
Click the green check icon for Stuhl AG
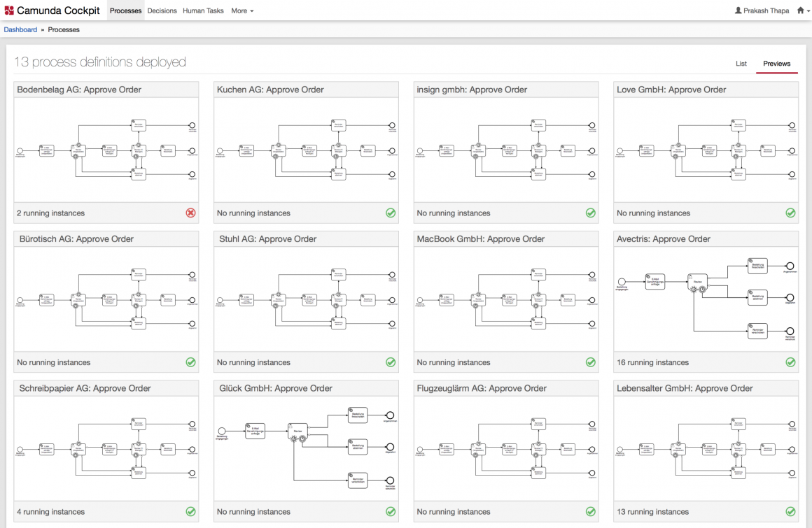(x=391, y=362)
